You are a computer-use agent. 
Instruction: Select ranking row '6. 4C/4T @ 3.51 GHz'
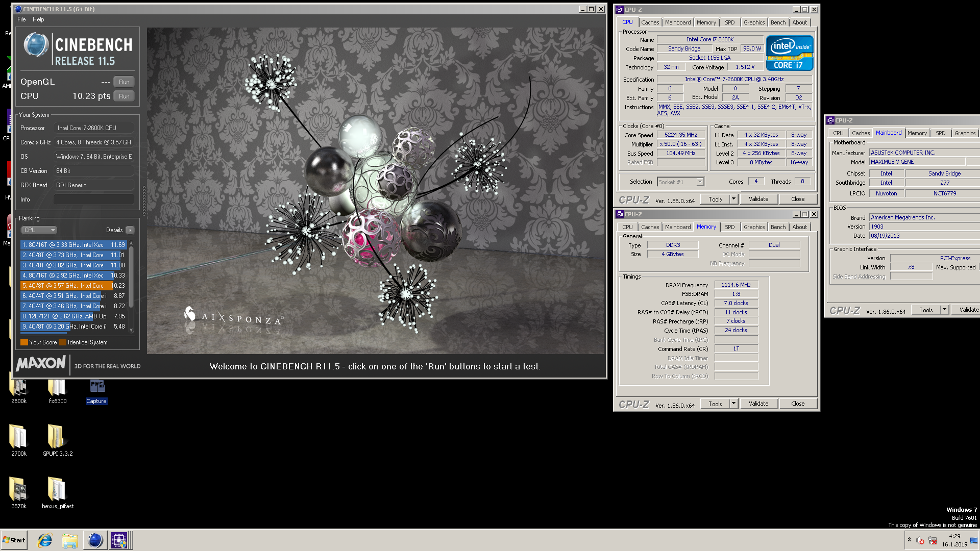coord(73,296)
